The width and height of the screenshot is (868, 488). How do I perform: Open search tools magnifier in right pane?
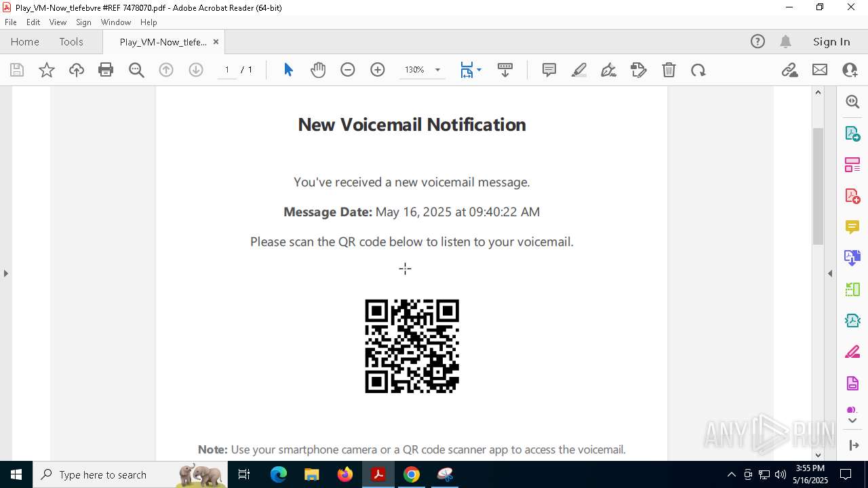pyautogui.click(x=852, y=102)
